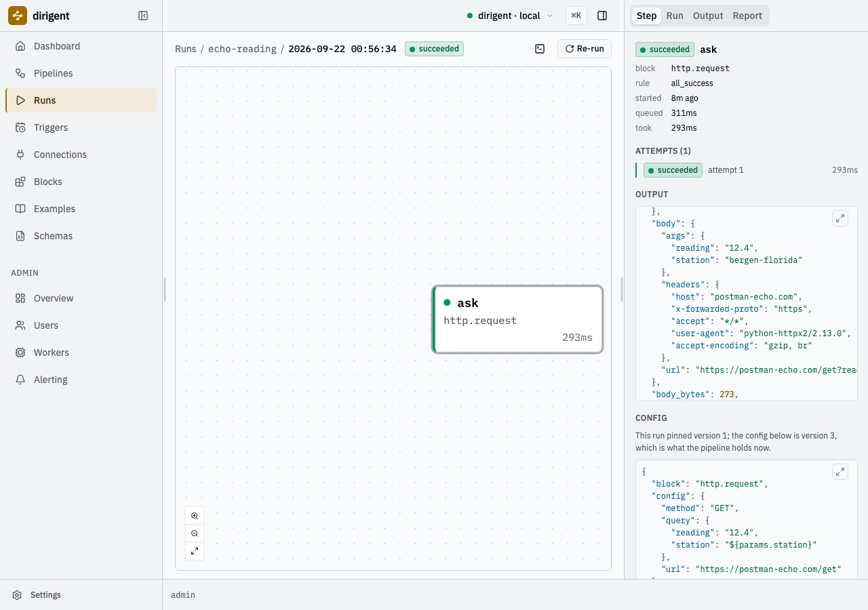
Task: Click the echo-reading breadcrumb link
Action: tap(242, 49)
